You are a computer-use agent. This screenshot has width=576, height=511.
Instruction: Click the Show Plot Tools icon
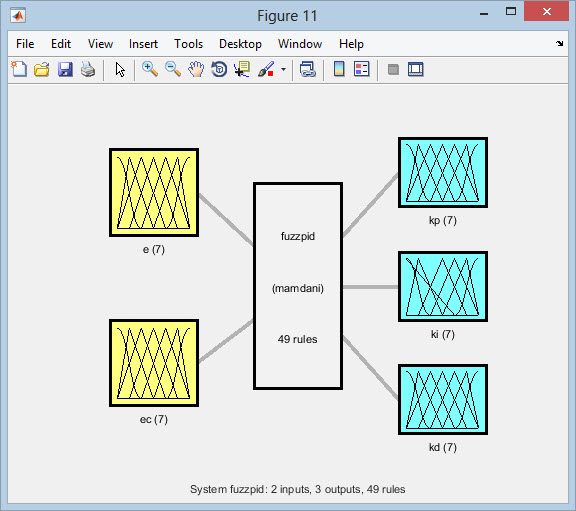click(415, 69)
